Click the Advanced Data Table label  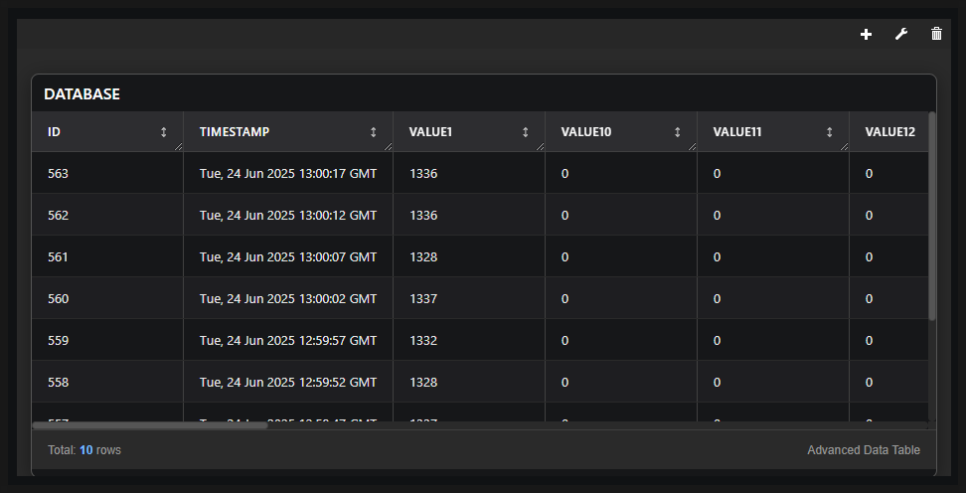864,450
